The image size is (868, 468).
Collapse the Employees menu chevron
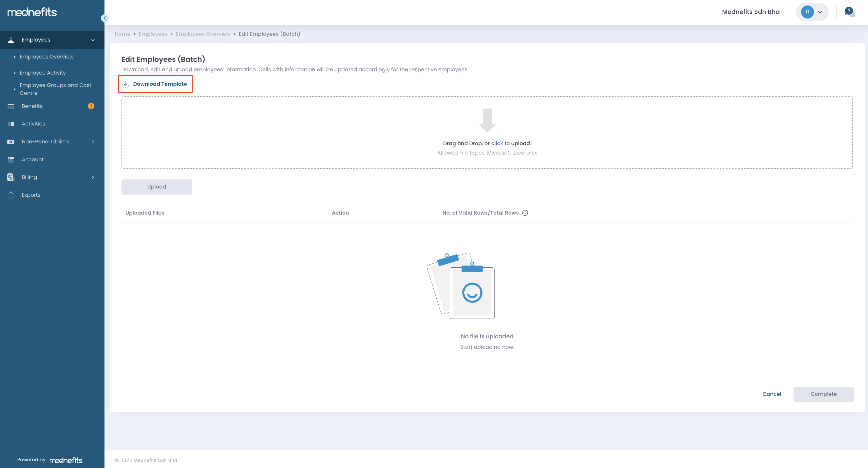click(93, 40)
